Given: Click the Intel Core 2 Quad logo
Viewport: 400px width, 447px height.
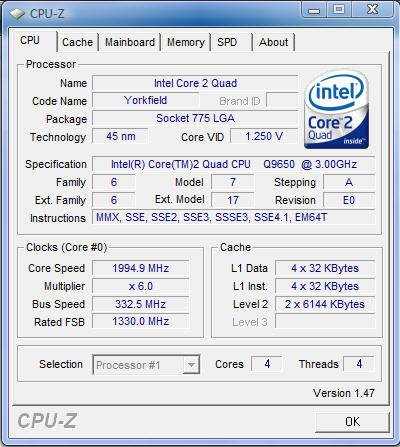Looking at the screenshot, I should 336,109.
